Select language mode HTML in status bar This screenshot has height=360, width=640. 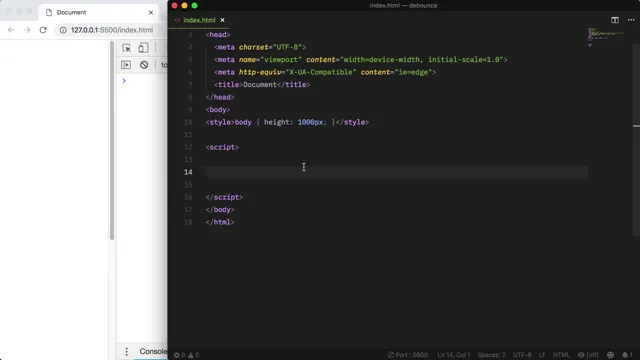[x=561, y=355]
